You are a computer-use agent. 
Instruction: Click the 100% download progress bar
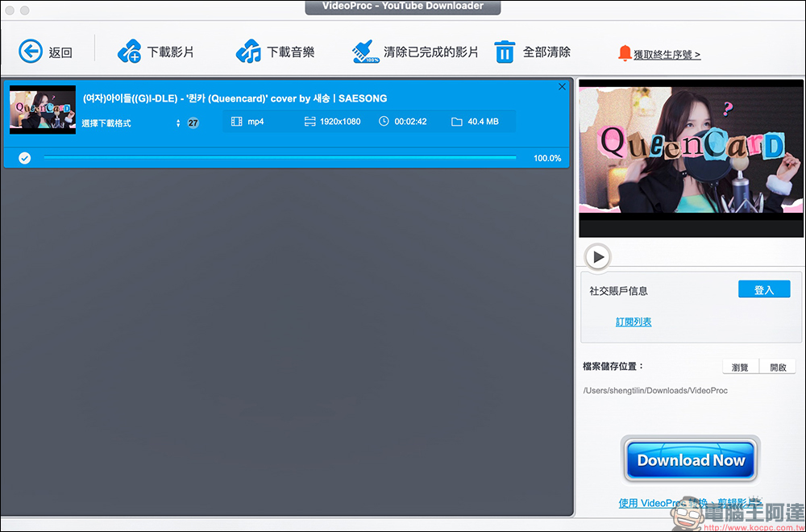[279, 158]
